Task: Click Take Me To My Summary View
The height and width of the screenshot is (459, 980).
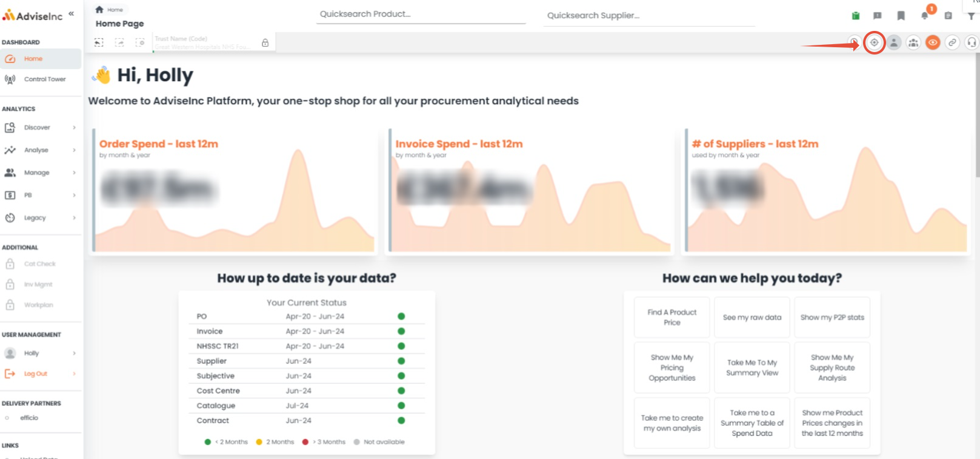Action: click(x=752, y=368)
